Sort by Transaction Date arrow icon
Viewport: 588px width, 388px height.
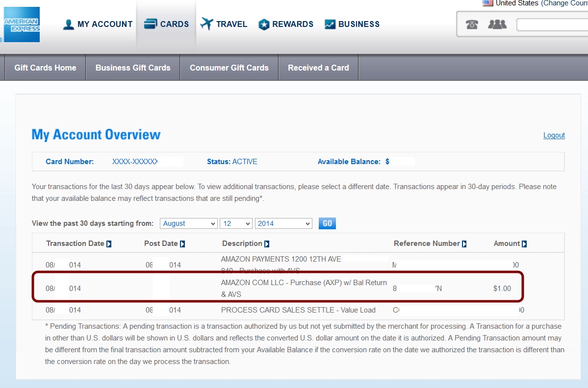pos(109,244)
